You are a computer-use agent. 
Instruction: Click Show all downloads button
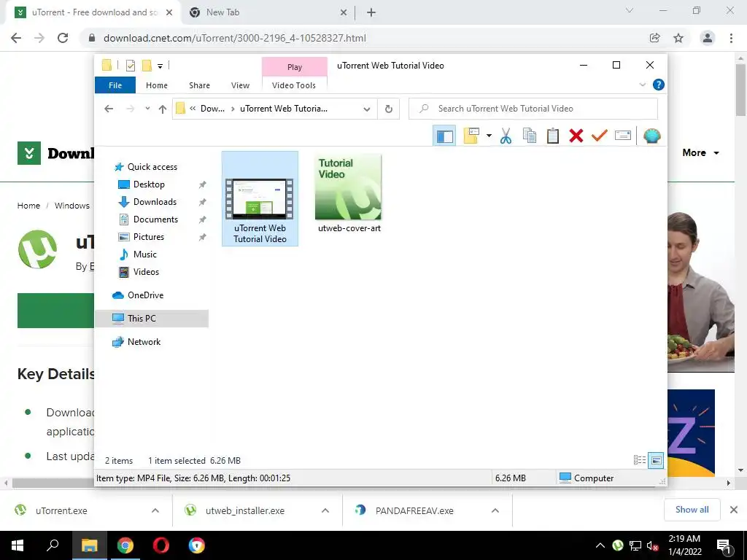pyautogui.click(x=692, y=510)
